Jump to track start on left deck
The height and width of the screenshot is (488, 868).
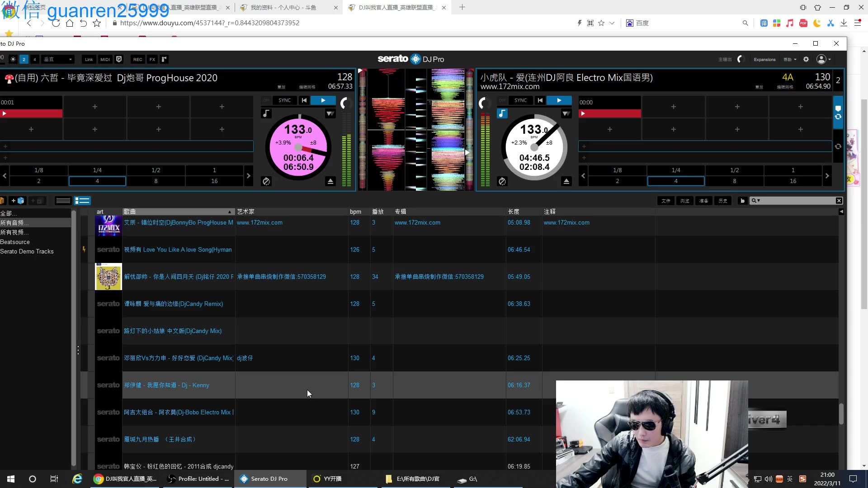(x=304, y=100)
